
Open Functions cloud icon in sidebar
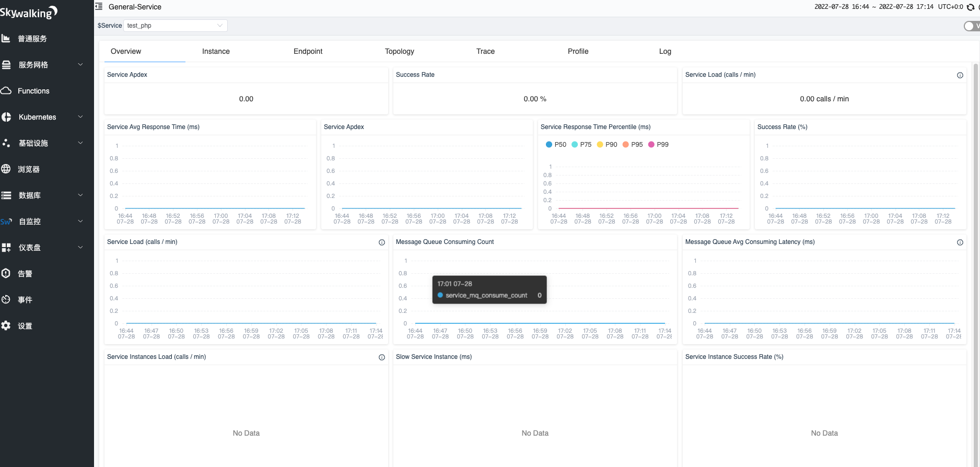[6, 91]
